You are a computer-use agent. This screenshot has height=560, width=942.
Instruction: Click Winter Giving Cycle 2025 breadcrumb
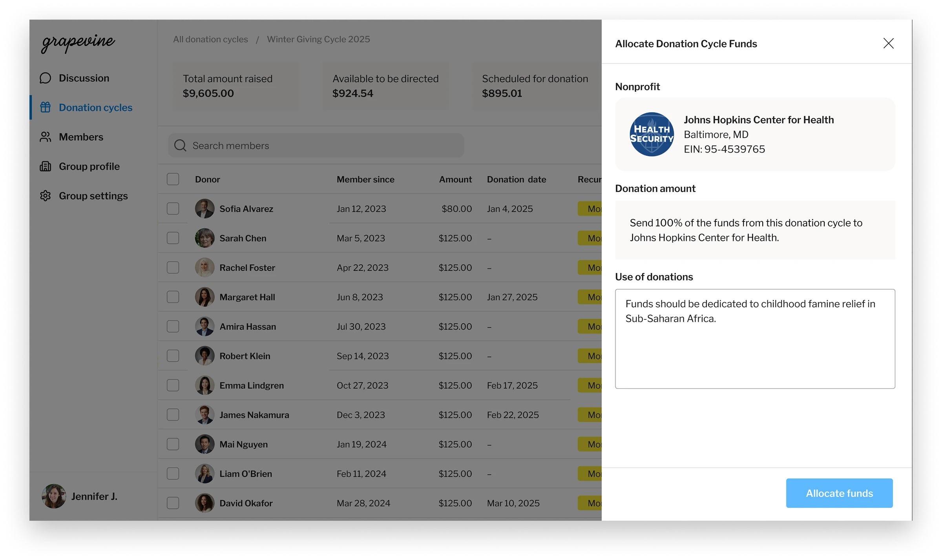[318, 39]
